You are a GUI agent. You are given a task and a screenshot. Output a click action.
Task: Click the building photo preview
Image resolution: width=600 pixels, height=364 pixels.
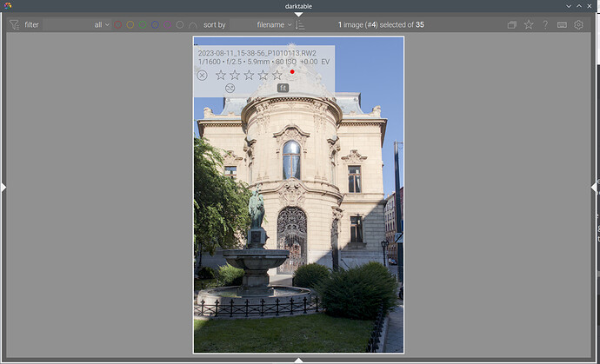pos(298,226)
